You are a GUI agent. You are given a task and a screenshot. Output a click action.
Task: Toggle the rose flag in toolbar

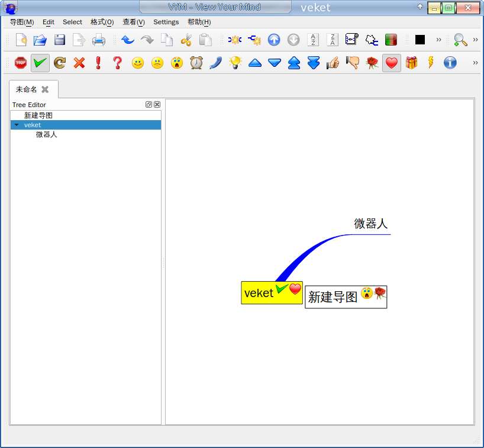point(372,63)
